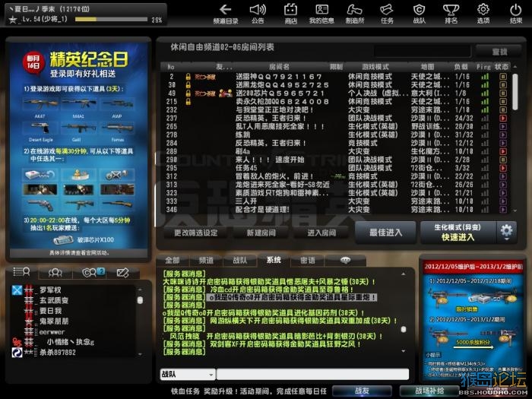Click experience progress bar at Lv. 54
Image resolution: width=532 pixels, height=399 pixels.
[x=111, y=20]
